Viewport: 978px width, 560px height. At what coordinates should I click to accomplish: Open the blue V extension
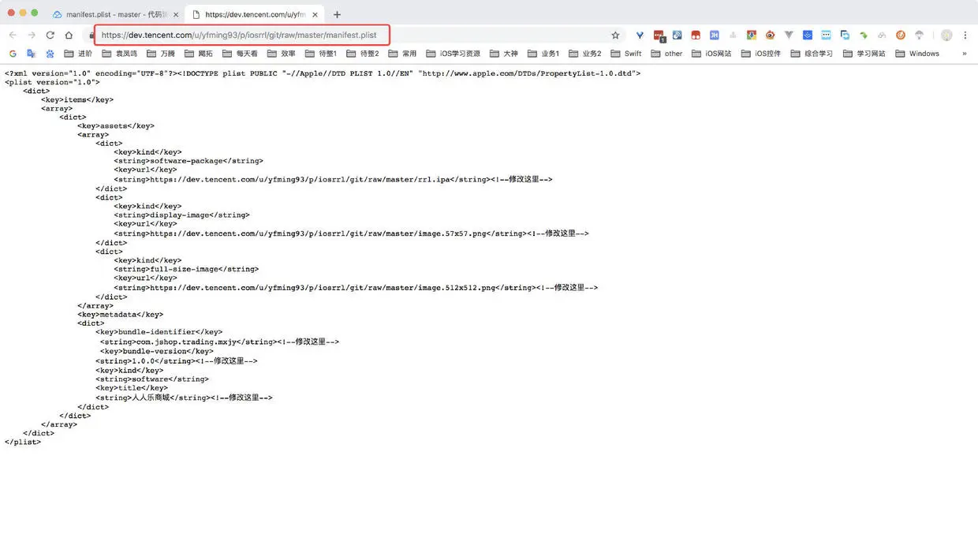(x=640, y=35)
